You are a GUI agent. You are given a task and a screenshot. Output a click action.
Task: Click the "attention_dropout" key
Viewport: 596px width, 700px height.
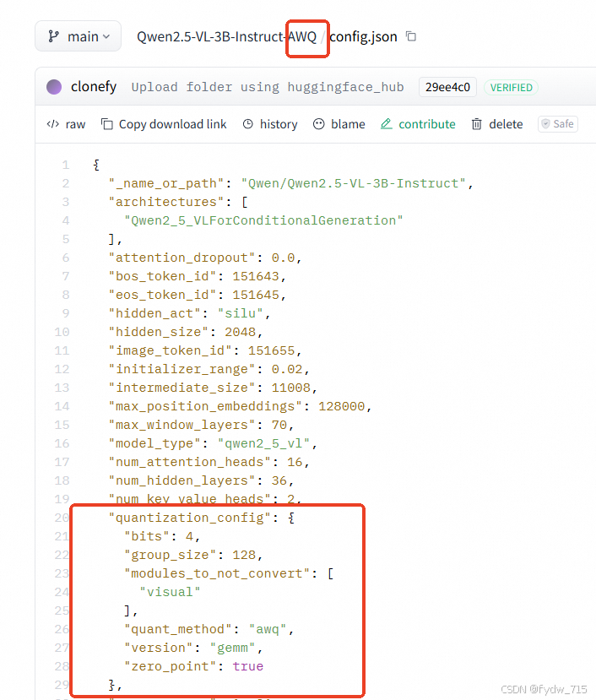point(182,258)
